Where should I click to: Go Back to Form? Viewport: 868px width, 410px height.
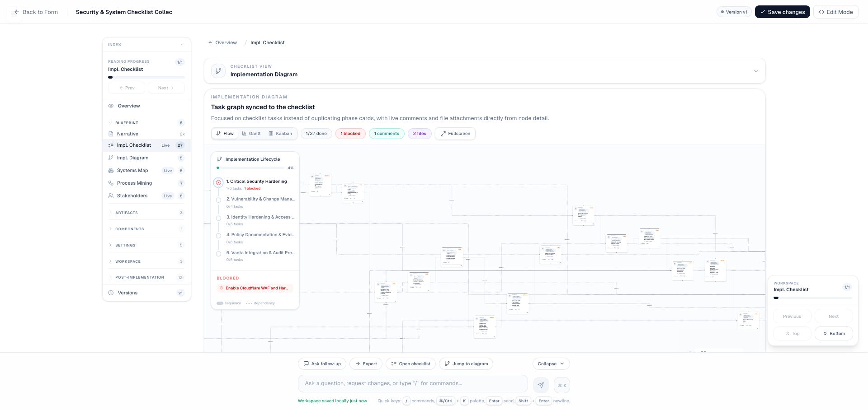34,12
